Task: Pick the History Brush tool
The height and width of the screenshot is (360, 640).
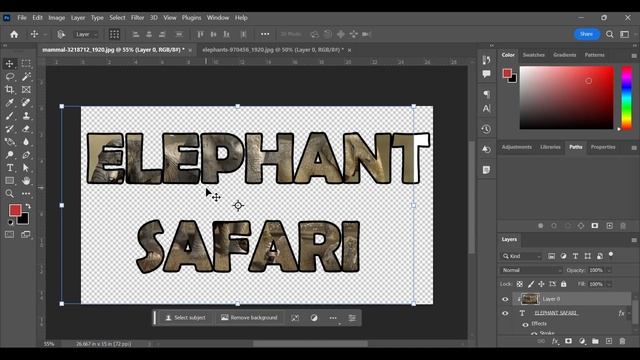Action: pos(9,129)
